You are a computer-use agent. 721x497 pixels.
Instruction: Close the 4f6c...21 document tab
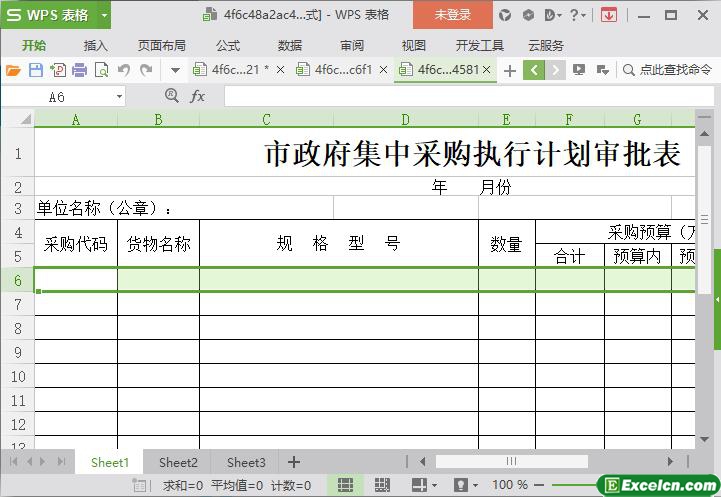click(280, 70)
